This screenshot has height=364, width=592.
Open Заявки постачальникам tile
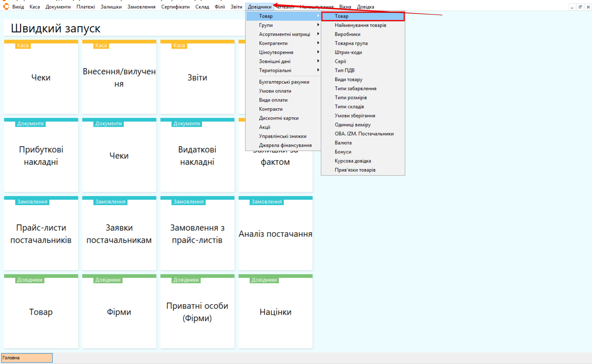point(119,234)
